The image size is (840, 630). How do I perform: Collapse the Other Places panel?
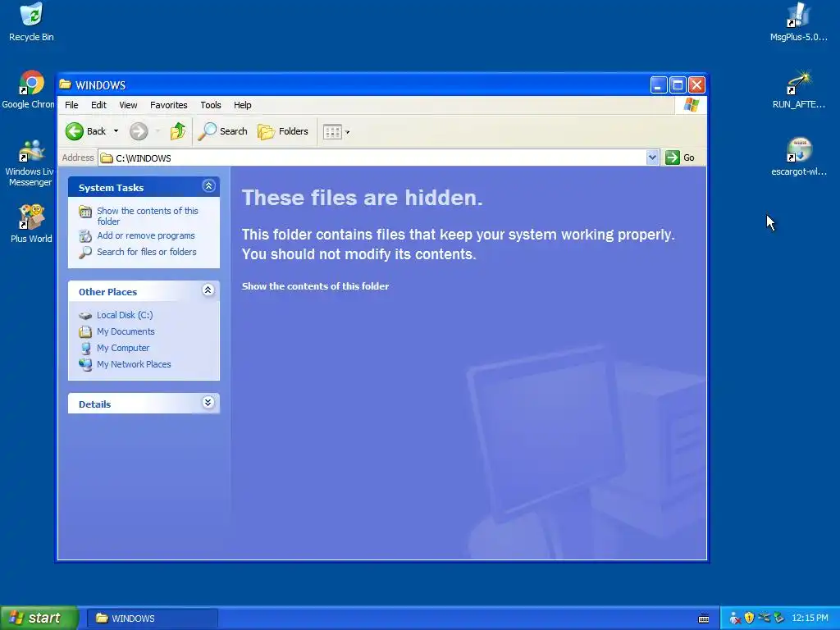click(208, 290)
